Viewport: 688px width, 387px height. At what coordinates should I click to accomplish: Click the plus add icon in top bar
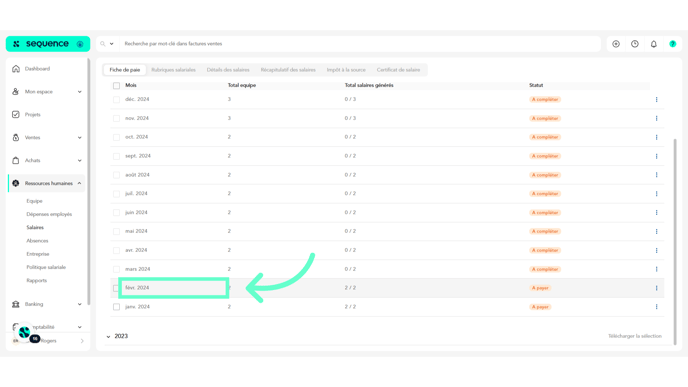[616, 44]
